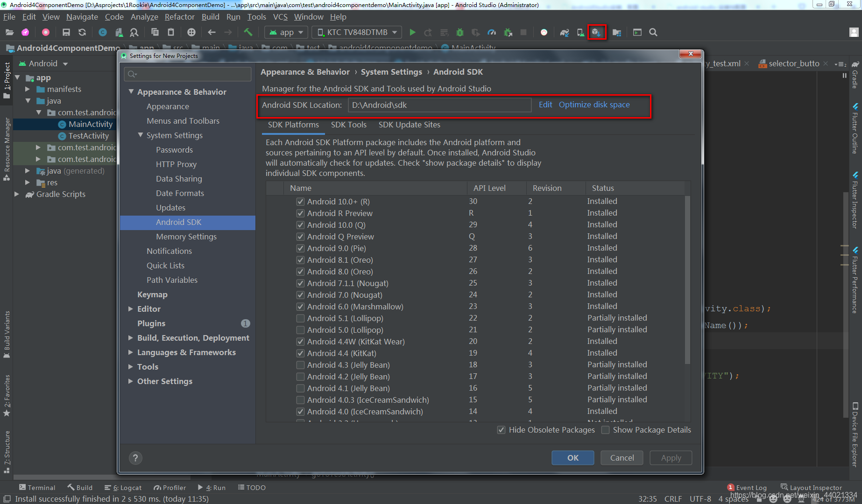Open the Analyze menu
This screenshot has height=504, width=862.
(x=144, y=17)
